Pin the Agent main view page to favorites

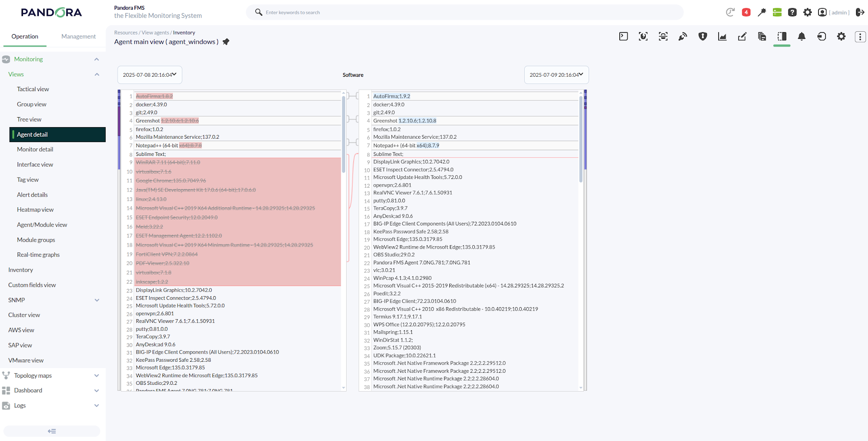pyautogui.click(x=226, y=42)
